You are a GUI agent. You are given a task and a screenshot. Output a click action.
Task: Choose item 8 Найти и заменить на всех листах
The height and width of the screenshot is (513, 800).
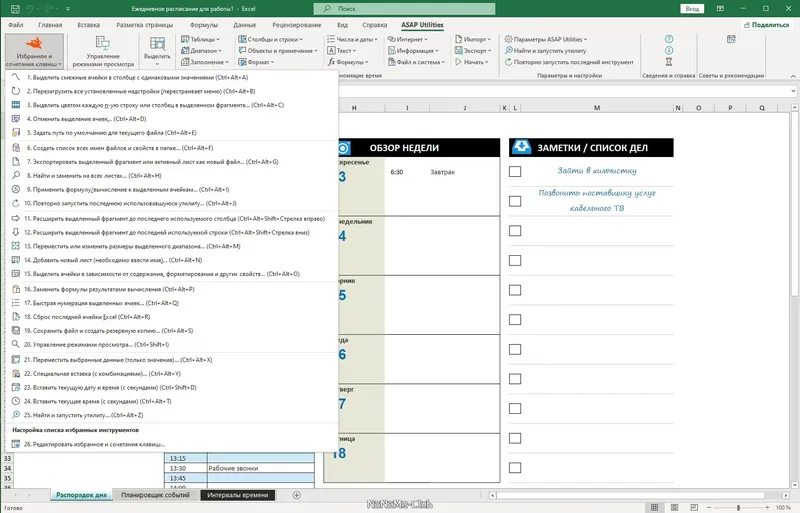171,175
